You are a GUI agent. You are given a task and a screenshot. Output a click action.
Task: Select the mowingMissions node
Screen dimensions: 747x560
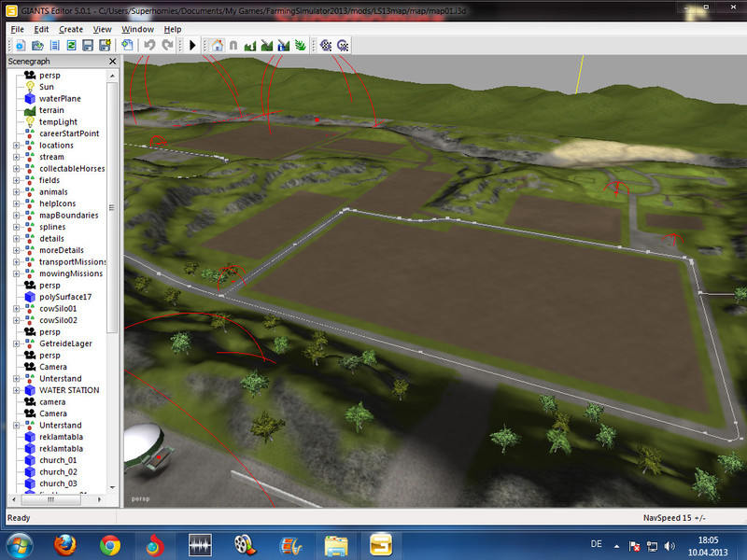pyautogui.click(x=71, y=273)
